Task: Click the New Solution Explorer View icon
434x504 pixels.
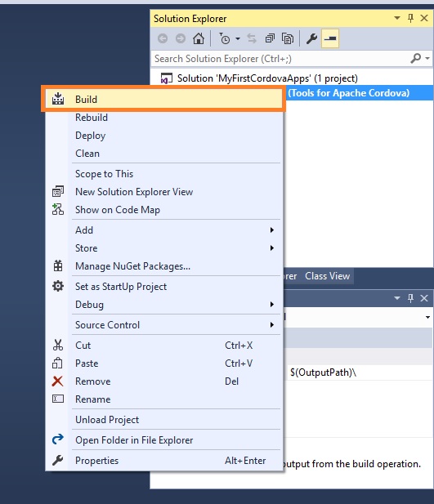Action: 58,192
